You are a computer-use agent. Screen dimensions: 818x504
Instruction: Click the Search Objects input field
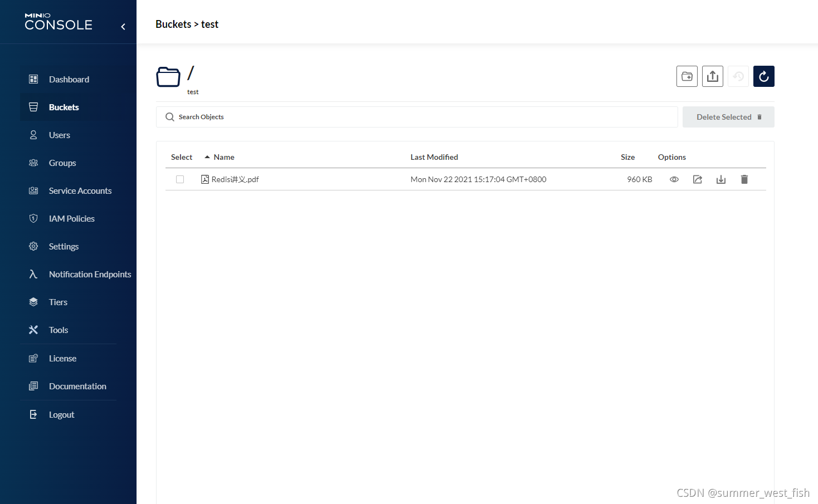(390, 117)
